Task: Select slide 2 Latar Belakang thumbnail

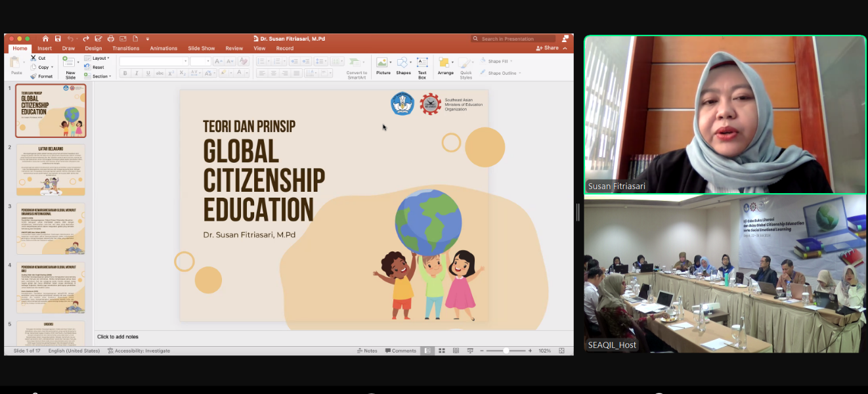Action: coord(51,170)
